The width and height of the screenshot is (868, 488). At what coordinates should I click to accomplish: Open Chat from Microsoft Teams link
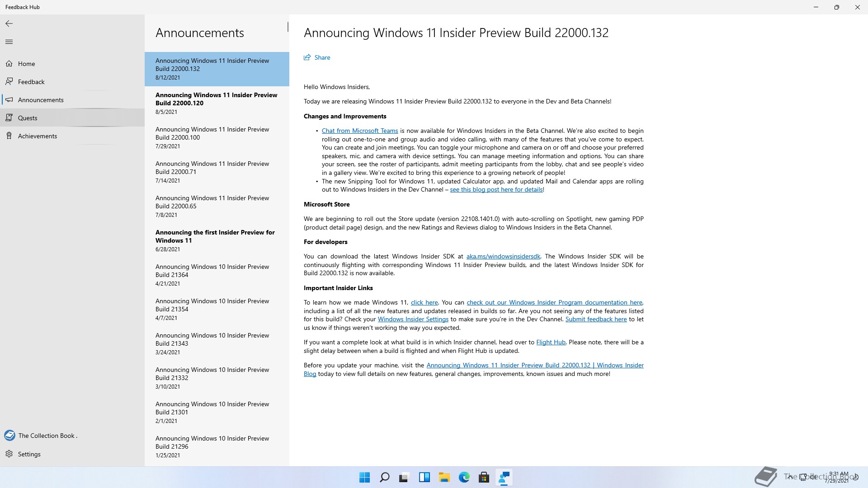pyautogui.click(x=360, y=131)
